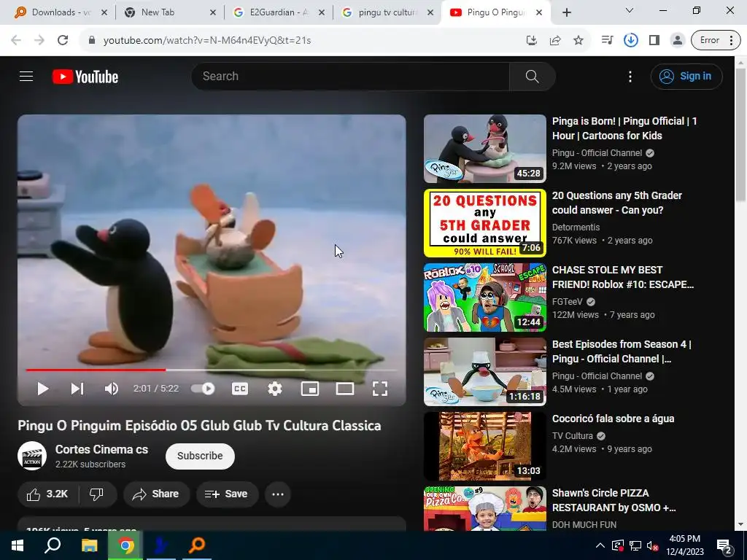
Task: Enter full screen mode
Action: click(x=379, y=389)
